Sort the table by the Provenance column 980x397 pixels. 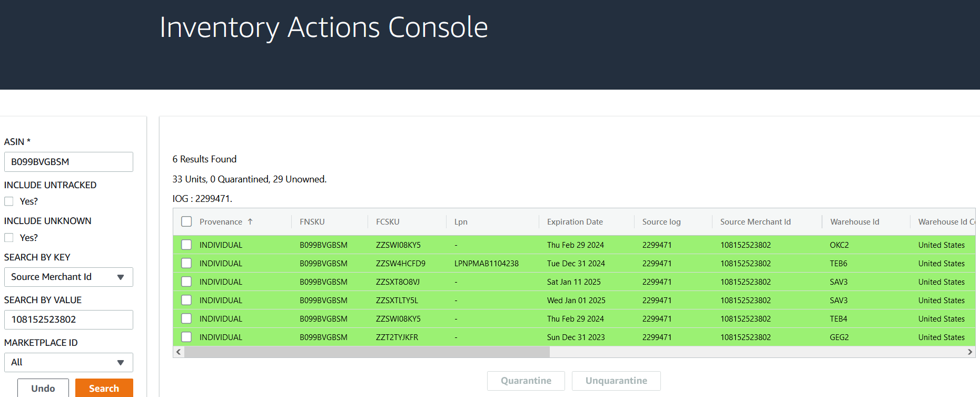pyautogui.click(x=221, y=222)
